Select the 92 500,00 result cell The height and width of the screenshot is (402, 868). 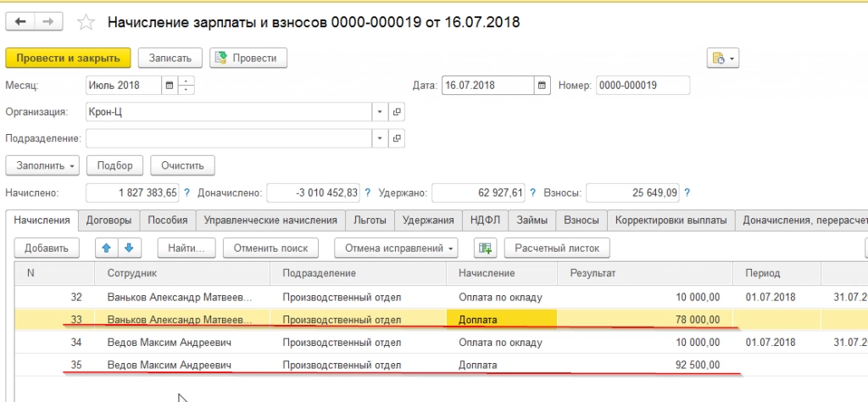644,365
